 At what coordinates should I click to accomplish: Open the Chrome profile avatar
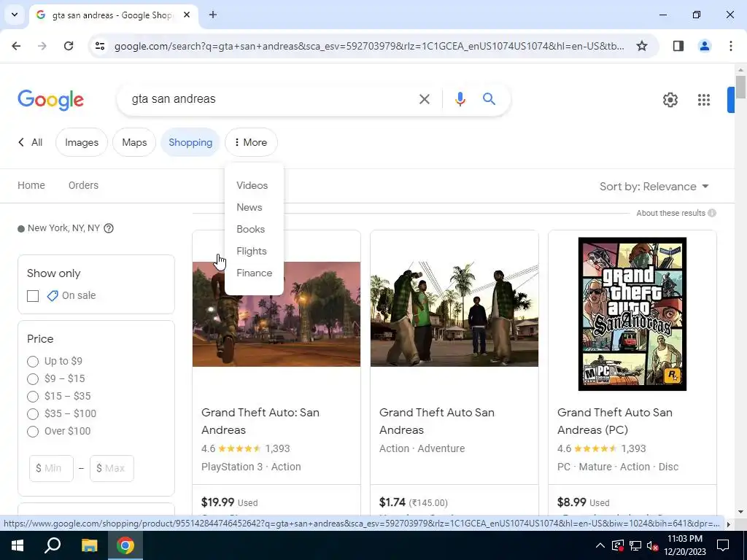click(704, 46)
